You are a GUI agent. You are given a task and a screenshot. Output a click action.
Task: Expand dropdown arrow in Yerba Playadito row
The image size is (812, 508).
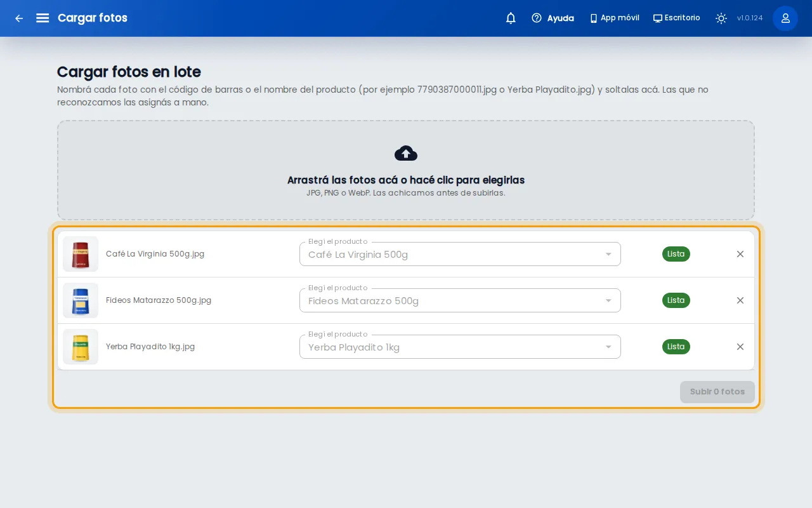(x=608, y=347)
